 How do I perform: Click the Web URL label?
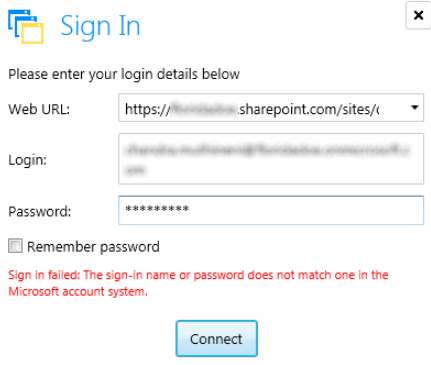coord(39,109)
